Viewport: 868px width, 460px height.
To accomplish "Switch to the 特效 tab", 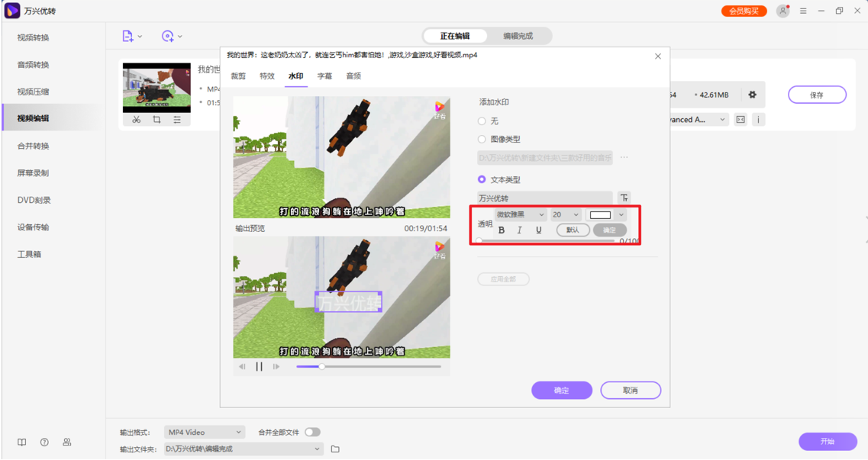I will coord(267,76).
